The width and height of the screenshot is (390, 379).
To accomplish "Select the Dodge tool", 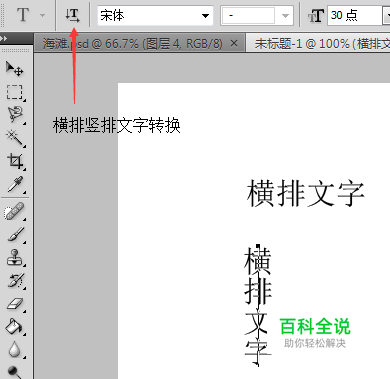I will tap(14, 371).
